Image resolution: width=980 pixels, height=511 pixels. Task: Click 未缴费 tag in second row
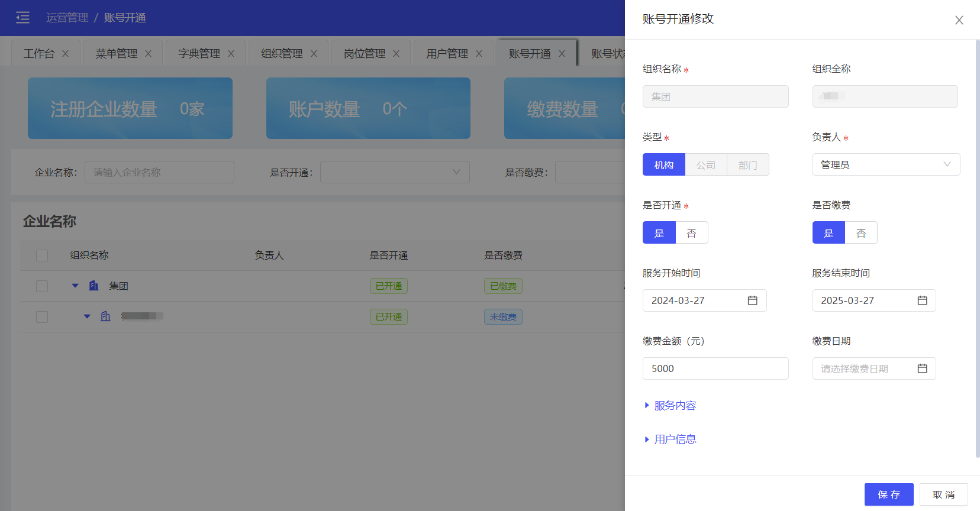[503, 317]
